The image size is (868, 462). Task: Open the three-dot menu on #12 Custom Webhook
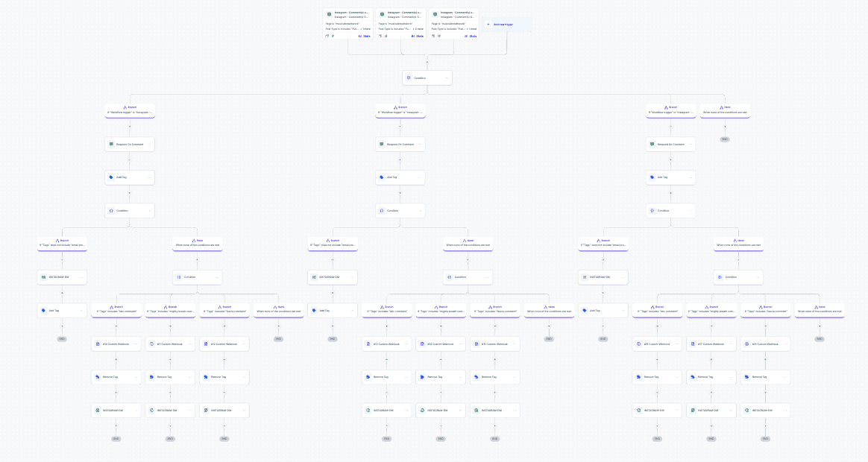click(x=244, y=344)
